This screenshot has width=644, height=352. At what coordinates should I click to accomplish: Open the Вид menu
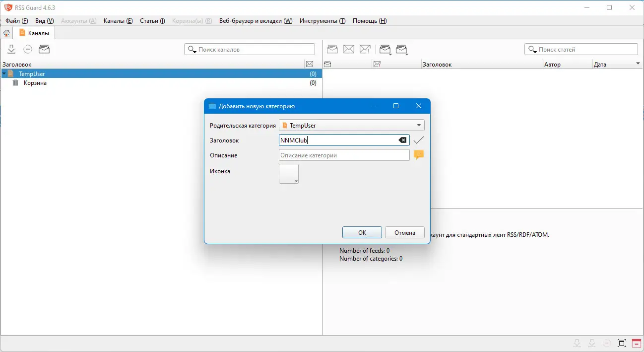tap(45, 21)
